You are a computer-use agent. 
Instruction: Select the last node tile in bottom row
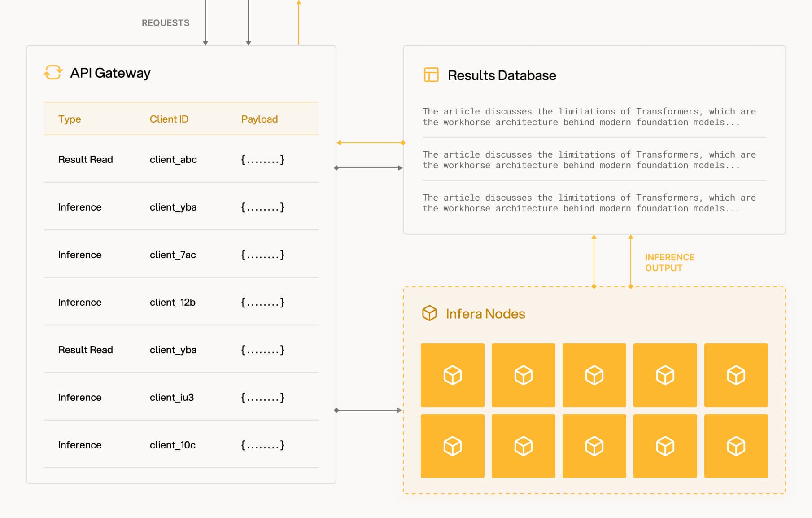coord(736,446)
